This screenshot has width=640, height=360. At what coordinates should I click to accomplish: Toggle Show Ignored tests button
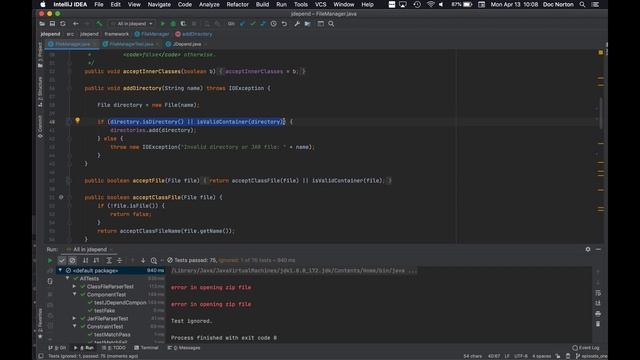click(72, 260)
